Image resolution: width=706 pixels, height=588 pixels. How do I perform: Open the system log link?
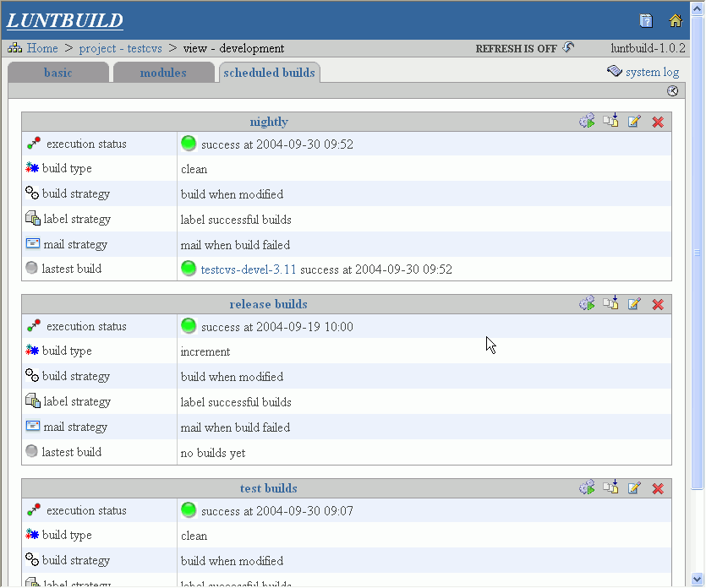tap(652, 73)
